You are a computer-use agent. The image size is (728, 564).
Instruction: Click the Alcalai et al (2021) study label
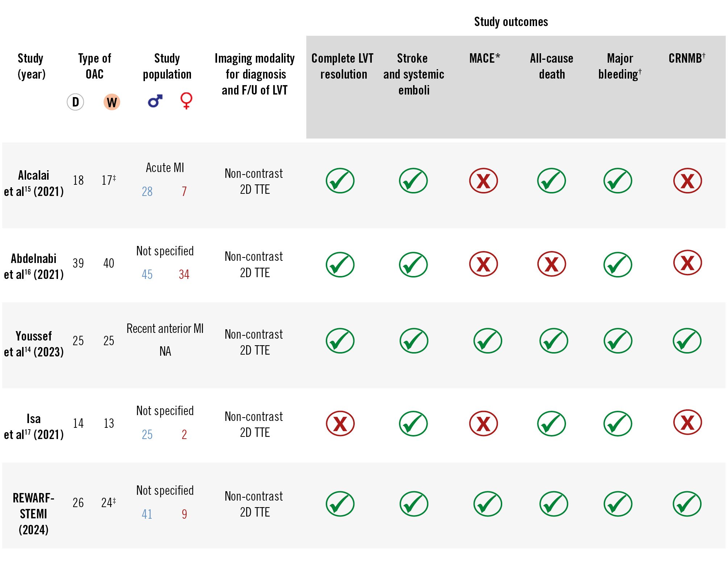pos(34,183)
